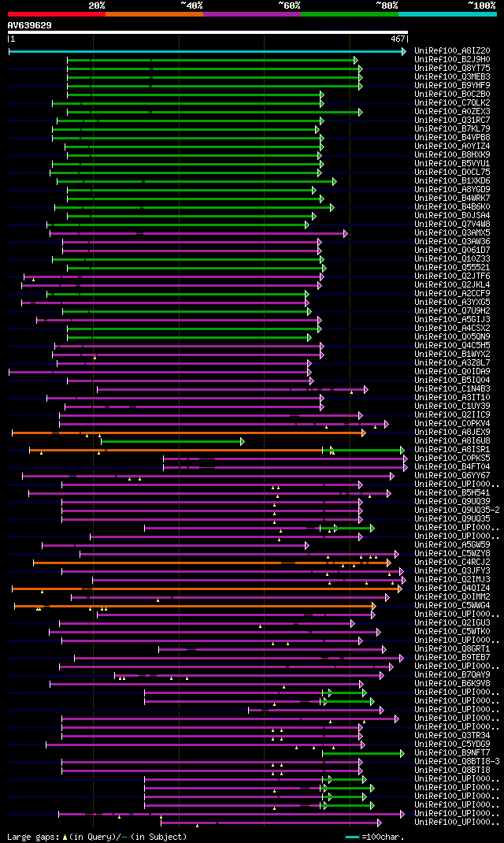Click UniRef100_B4WRK7 in the hit list
Screen dimensions: 504x843
pyautogui.click(x=452, y=199)
